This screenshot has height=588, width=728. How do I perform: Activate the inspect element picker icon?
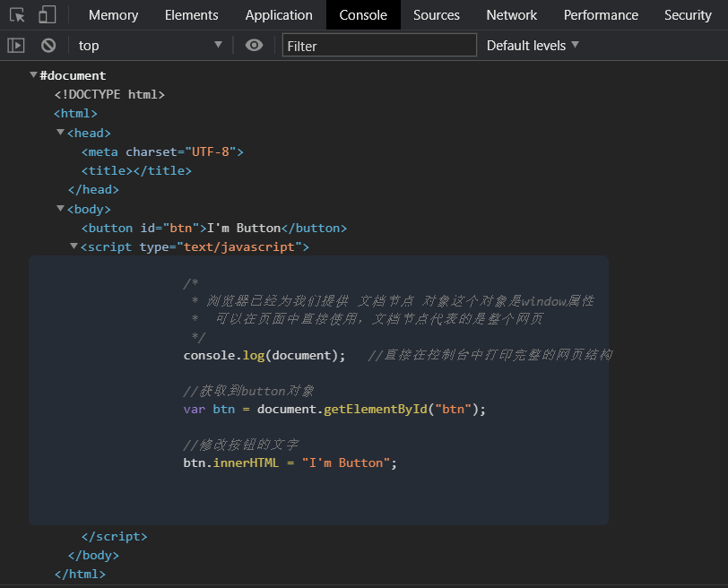(x=17, y=15)
